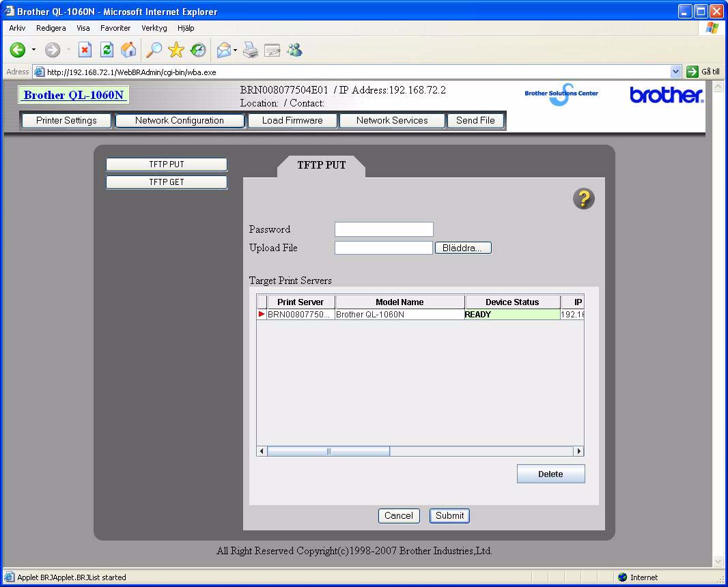728x587 pixels.
Task: Click the table scroll left arrow
Action: tap(262, 451)
